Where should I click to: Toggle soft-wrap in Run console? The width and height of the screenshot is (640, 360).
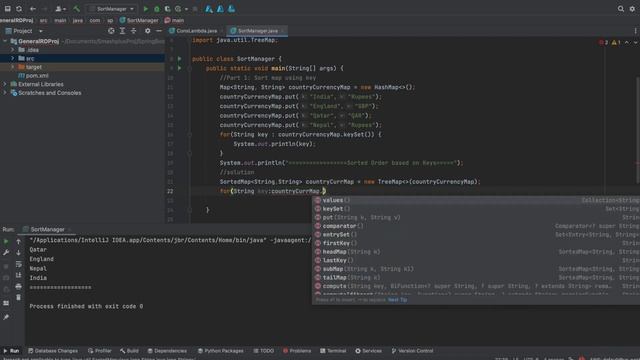point(18,264)
